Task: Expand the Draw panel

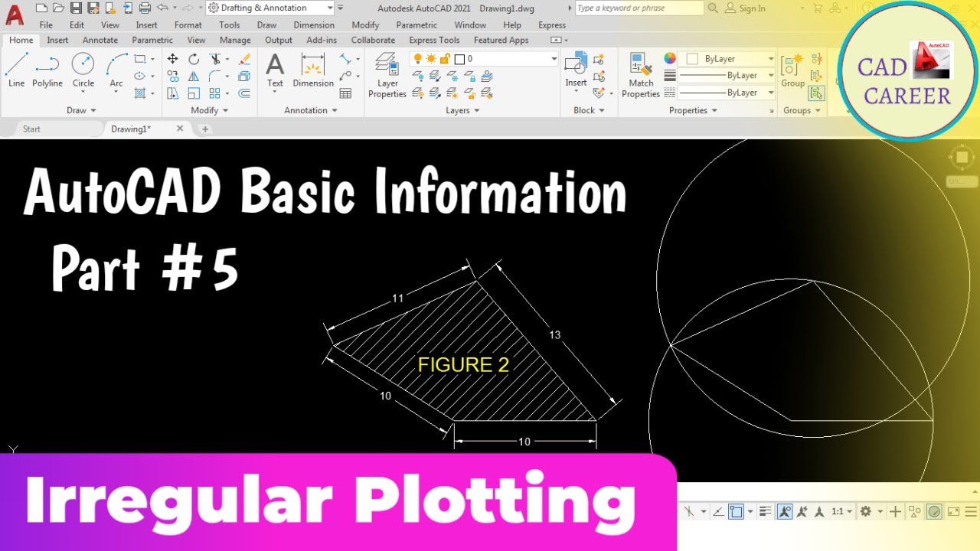Action: point(81,110)
